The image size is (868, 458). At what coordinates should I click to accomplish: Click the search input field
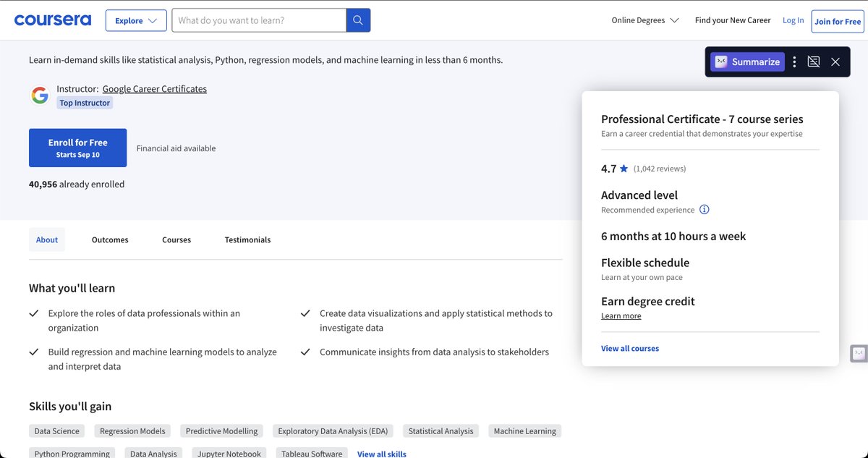tap(259, 20)
